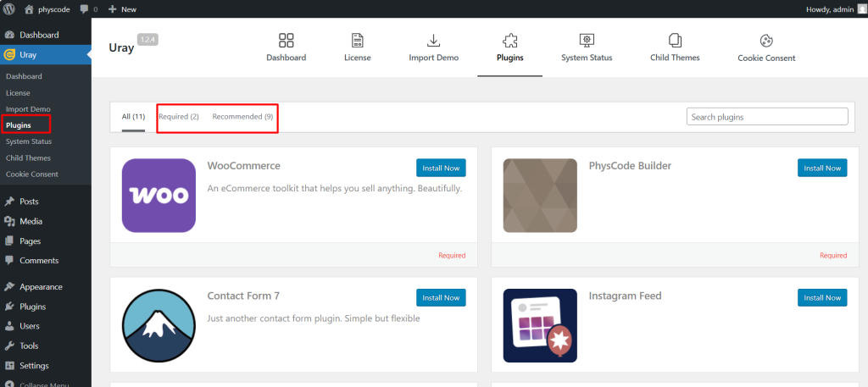Image resolution: width=868 pixels, height=387 pixels.
Task: Click the 'Just another contact form plugin' description
Action: click(x=314, y=318)
